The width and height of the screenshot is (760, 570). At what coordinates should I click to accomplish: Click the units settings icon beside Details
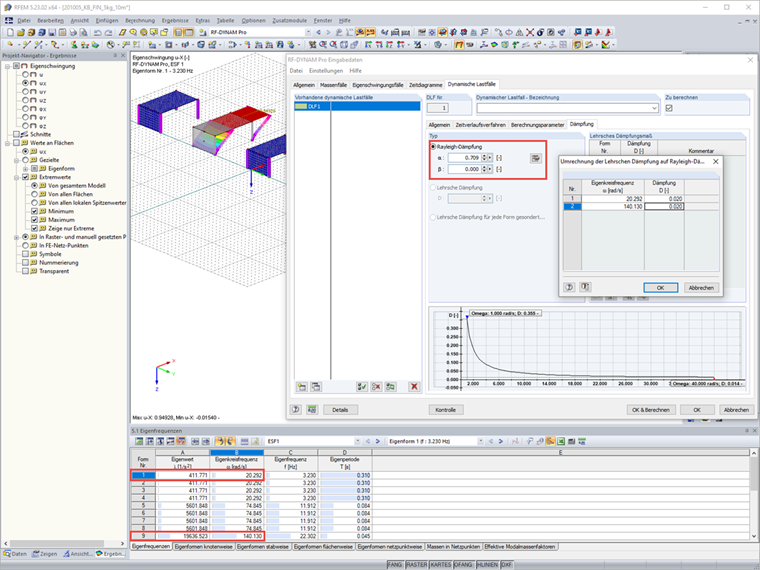click(x=312, y=410)
